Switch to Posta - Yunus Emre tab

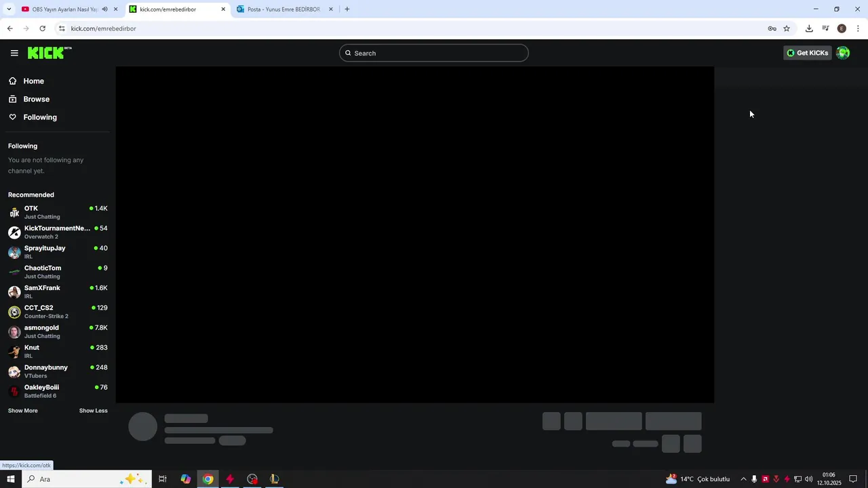[283, 9]
